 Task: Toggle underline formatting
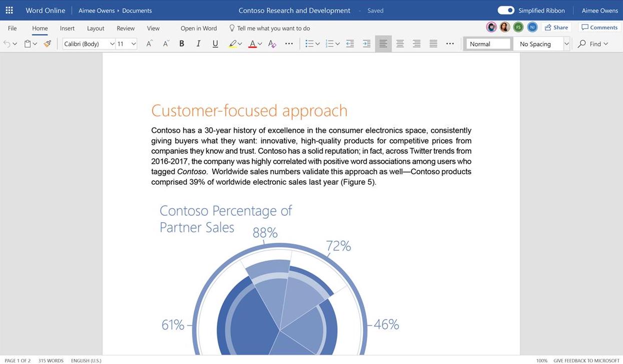[215, 44]
